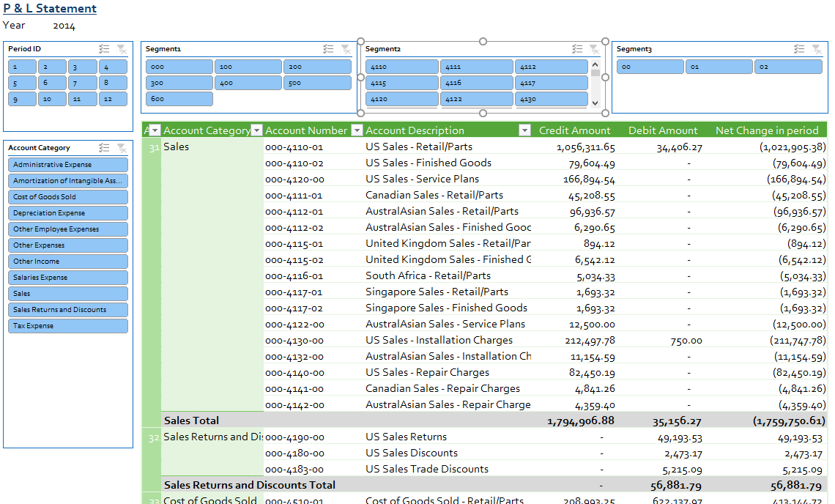
Task: Open filter dropdown of first column A
Action: (x=155, y=130)
